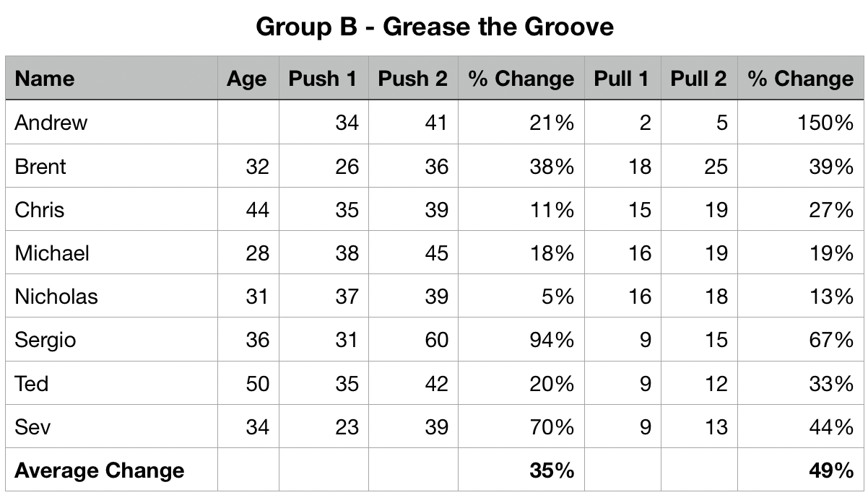Select Ted's age value 50
Screen dimensions: 868x495
coord(257,383)
